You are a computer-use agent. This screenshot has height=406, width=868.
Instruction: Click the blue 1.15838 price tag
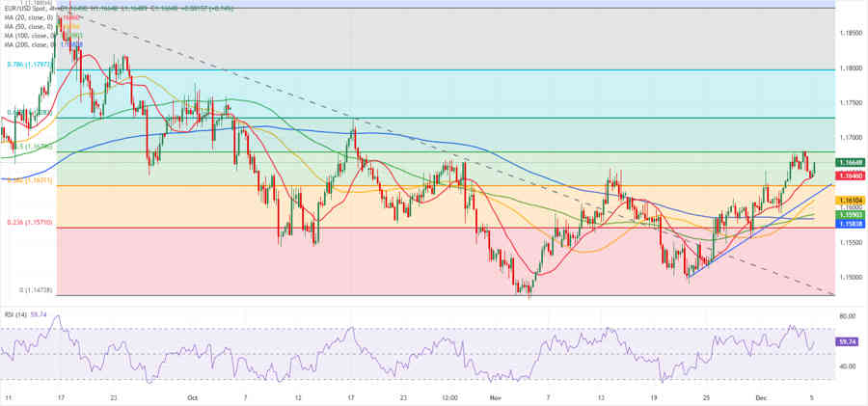(850, 224)
